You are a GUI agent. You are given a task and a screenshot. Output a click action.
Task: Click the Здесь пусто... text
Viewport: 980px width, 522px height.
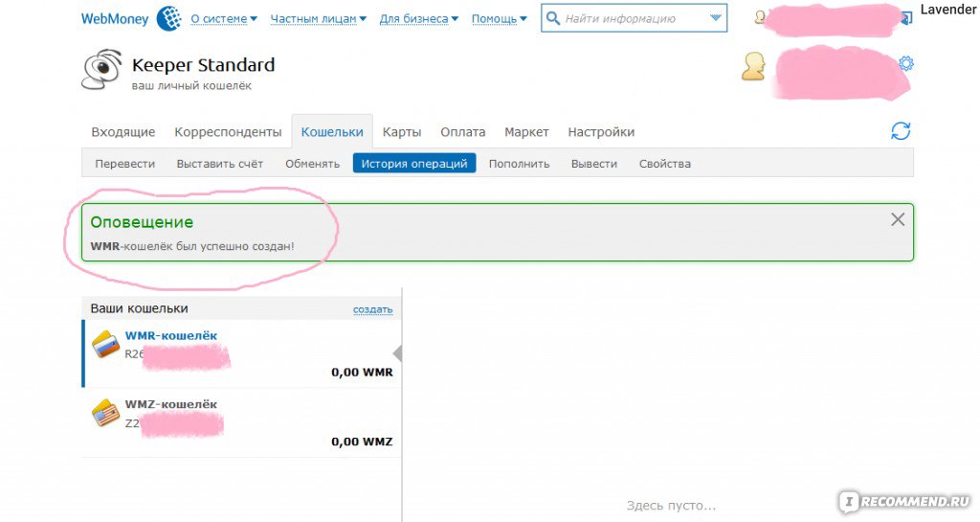[671, 505]
